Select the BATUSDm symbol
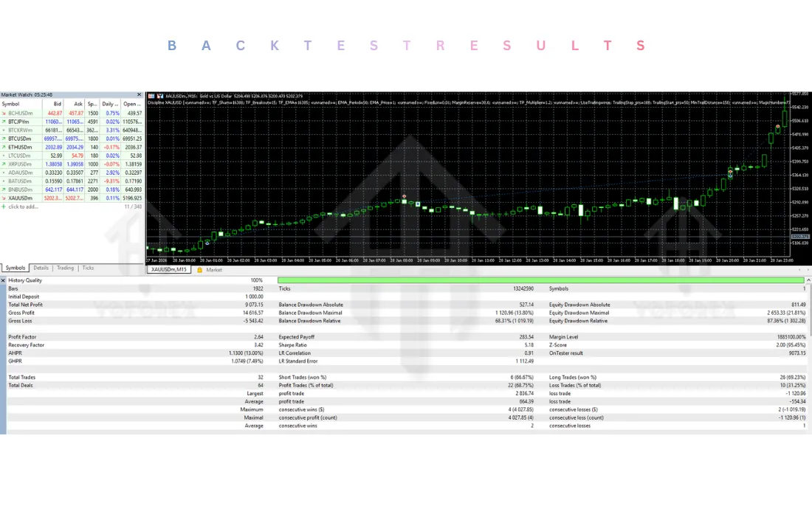The height and width of the screenshot is (531, 812). click(x=20, y=181)
